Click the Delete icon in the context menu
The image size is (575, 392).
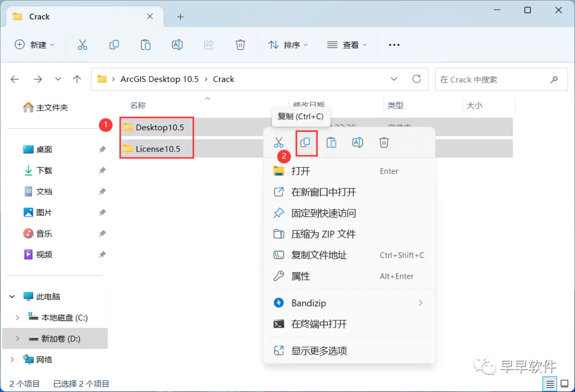coord(384,142)
